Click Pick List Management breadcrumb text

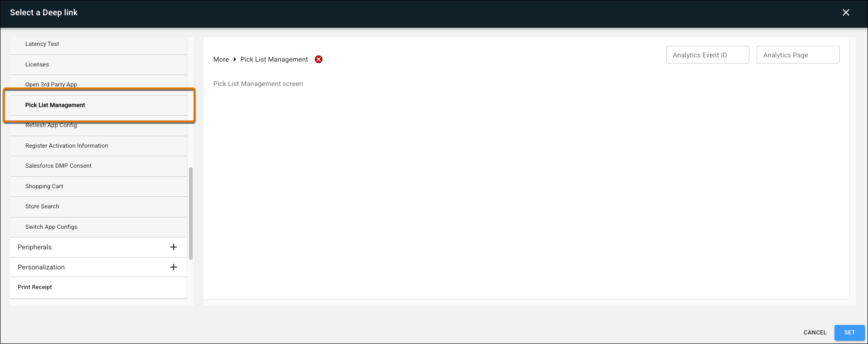274,59
